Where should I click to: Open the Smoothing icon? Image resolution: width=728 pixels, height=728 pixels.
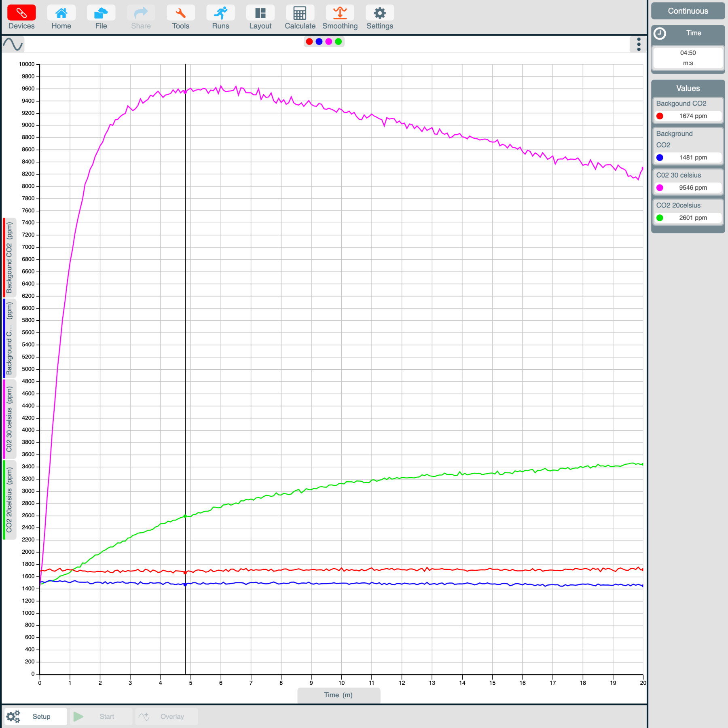coord(340,13)
